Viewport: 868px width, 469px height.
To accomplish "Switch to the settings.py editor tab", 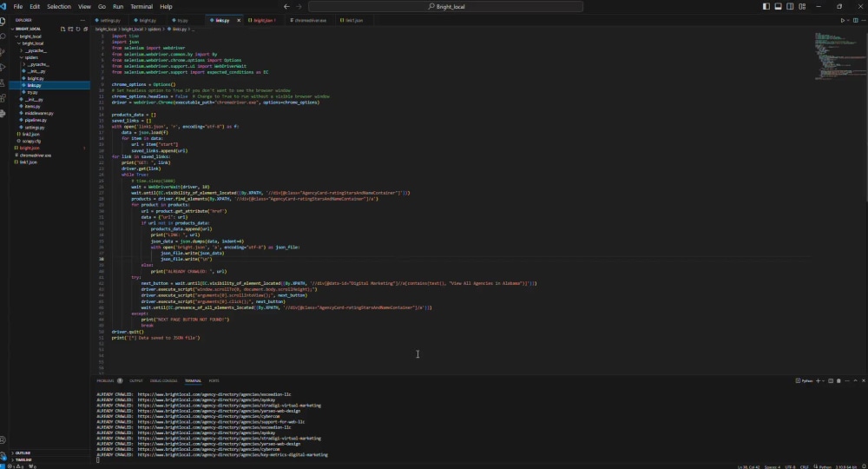I will pyautogui.click(x=109, y=19).
